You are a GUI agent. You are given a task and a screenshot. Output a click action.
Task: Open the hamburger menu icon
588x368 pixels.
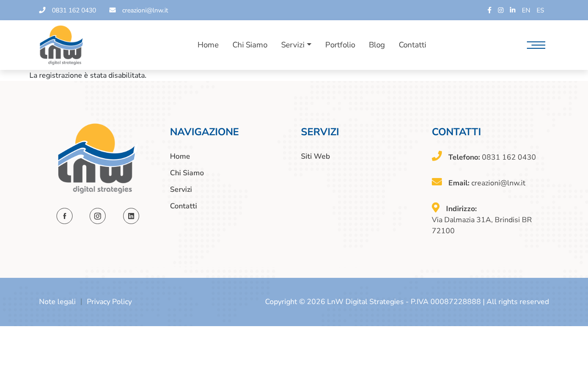click(536, 45)
